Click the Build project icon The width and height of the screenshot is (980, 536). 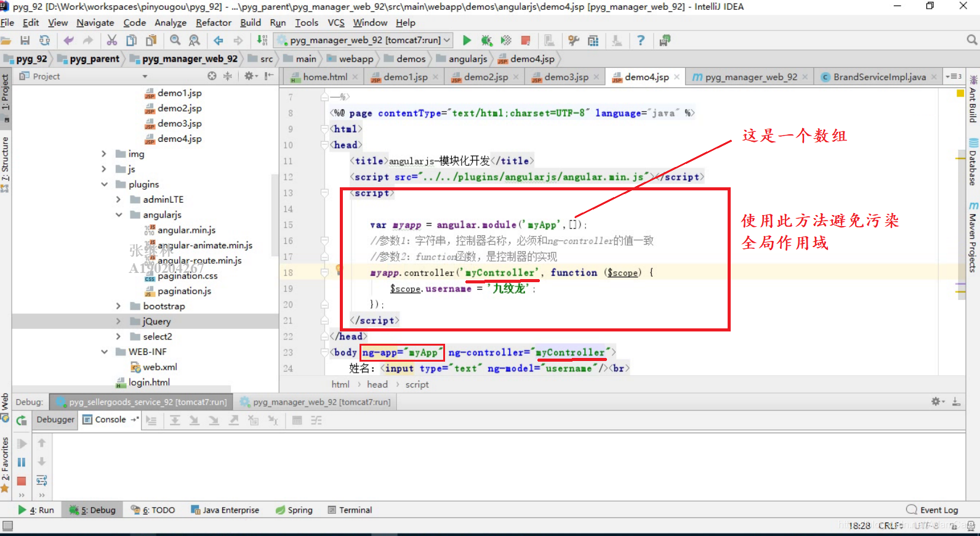click(x=262, y=41)
